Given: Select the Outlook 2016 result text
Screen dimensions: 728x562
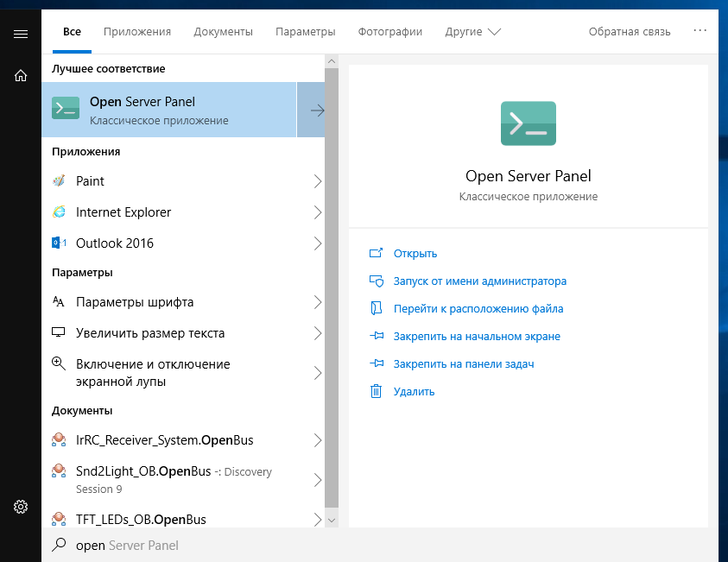Looking at the screenshot, I should (115, 243).
